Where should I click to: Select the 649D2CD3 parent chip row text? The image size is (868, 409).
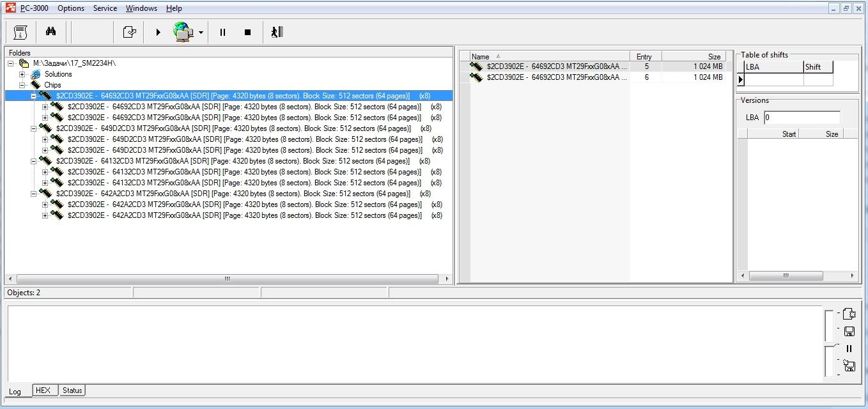(x=244, y=128)
